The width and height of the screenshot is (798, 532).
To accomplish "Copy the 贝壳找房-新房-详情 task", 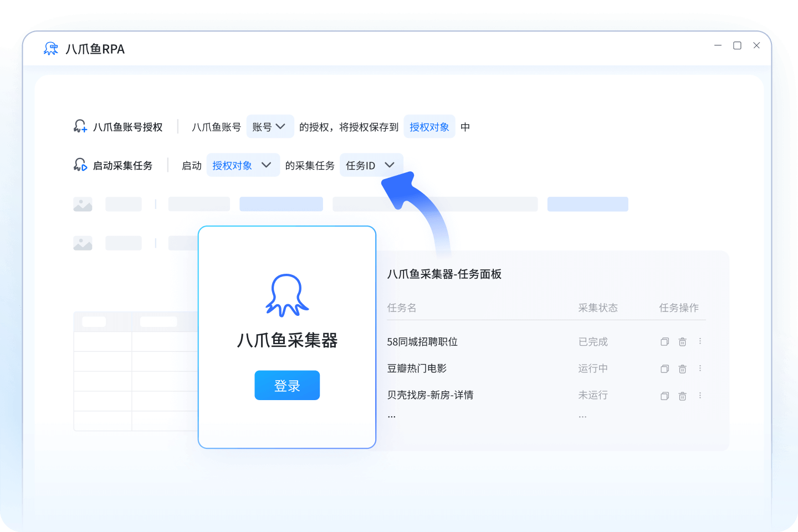I will (664, 396).
